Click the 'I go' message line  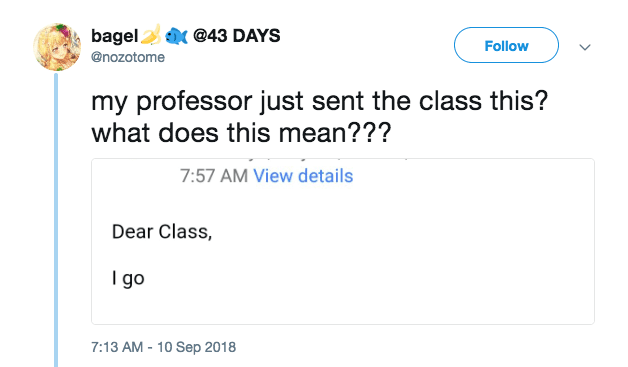click(x=128, y=278)
